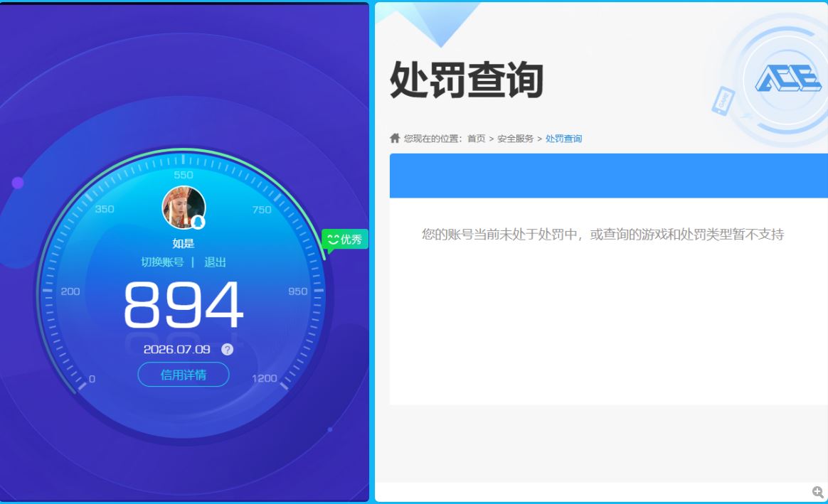Image resolution: width=828 pixels, height=504 pixels.
Task: Click the 1200 gauge label
Action: [265, 378]
